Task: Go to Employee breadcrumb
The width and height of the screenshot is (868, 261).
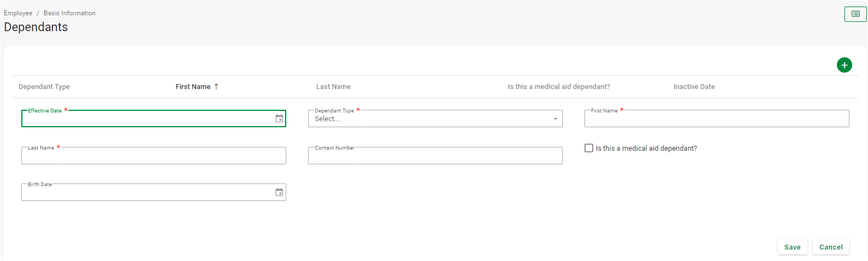Action: (x=18, y=13)
